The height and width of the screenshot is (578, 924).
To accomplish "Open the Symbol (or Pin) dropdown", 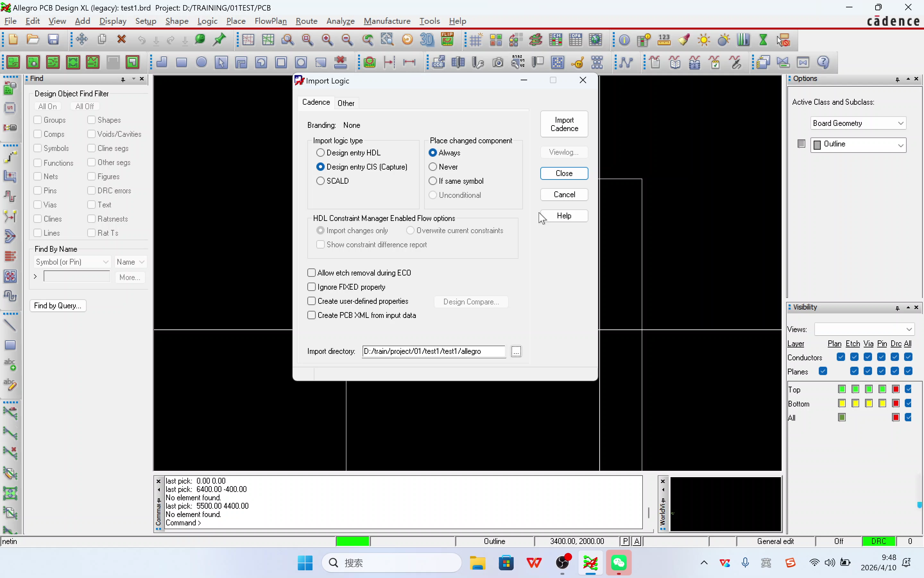I will (72, 262).
